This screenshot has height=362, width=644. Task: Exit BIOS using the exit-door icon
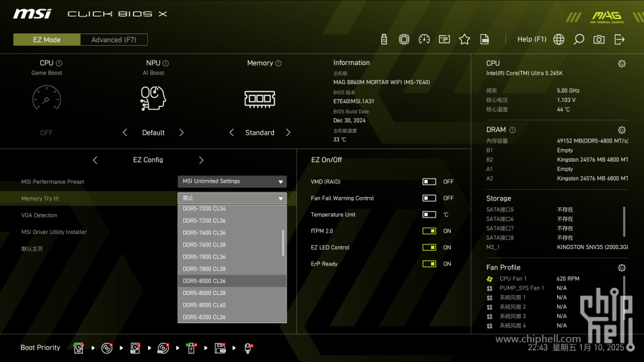[619, 39]
